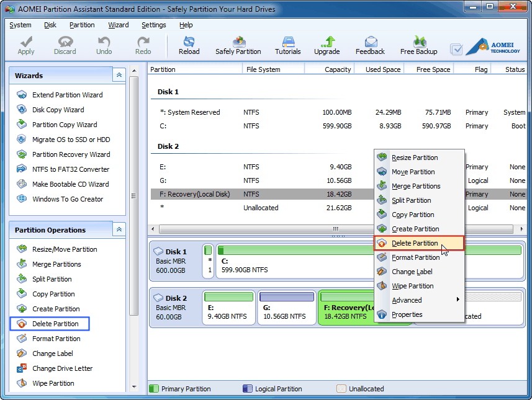Select the G: partition block on Disk 2
This screenshot has width=532, height=400.
pos(286,307)
